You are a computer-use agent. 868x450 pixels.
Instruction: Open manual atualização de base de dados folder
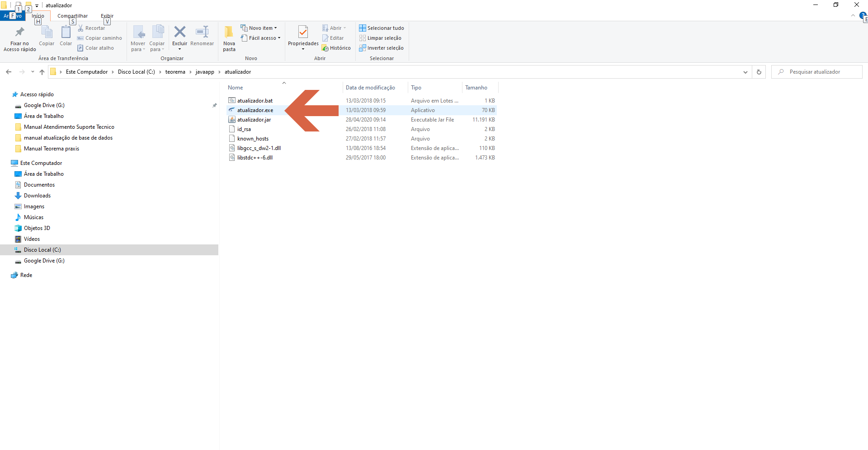coord(68,138)
